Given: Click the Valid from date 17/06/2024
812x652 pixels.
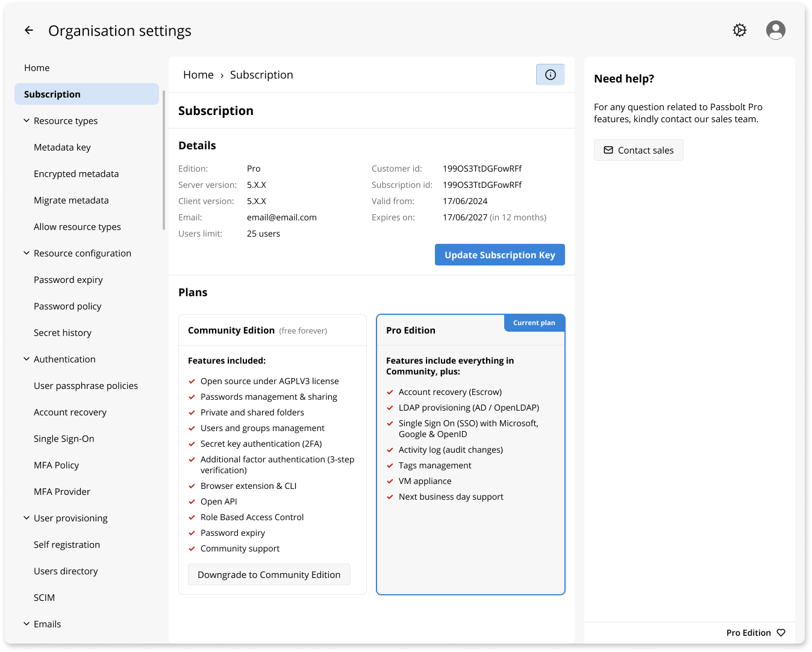Looking at the screenshot, I should click(465, 201).
